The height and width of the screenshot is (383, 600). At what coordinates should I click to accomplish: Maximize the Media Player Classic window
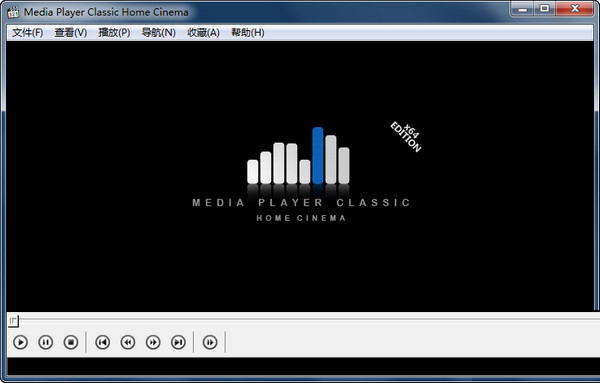(545, 9)
